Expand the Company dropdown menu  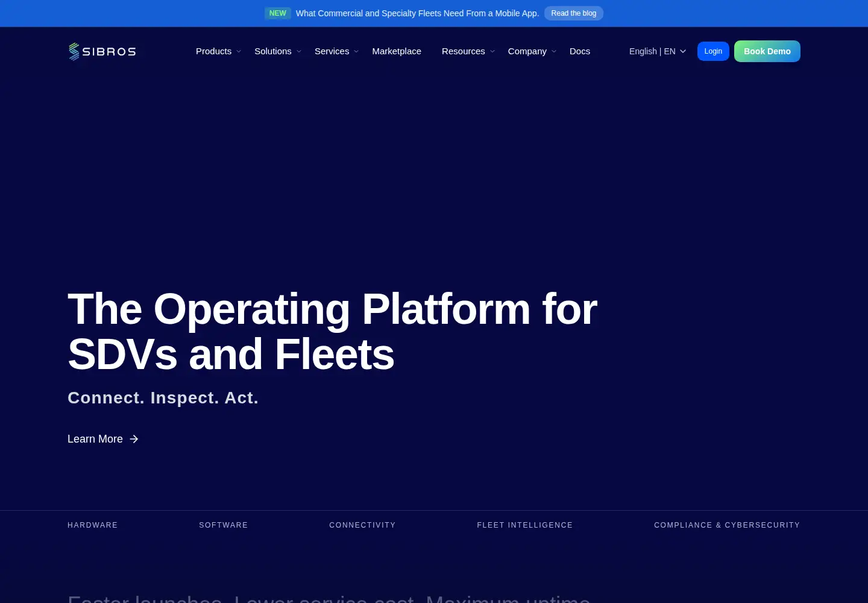(532, 51)
